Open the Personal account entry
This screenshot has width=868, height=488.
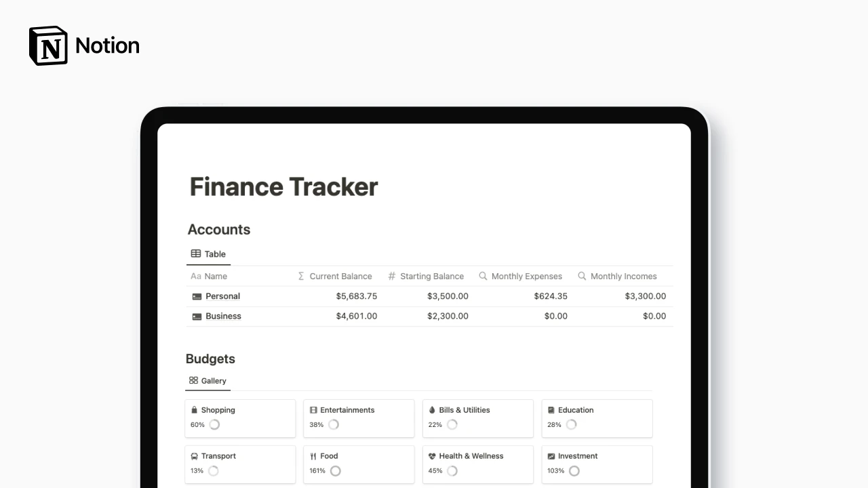(x=222, y=296)
